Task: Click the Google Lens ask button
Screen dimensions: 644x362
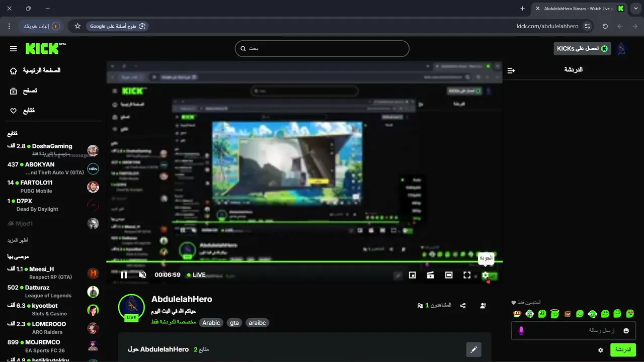Action: click(117, 26)
